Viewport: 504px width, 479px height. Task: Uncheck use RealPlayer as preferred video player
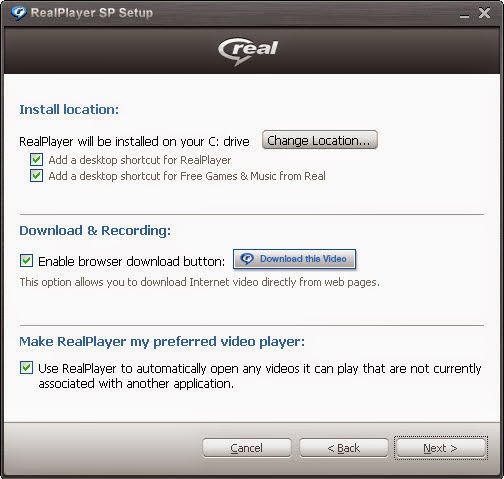point(26,368)
